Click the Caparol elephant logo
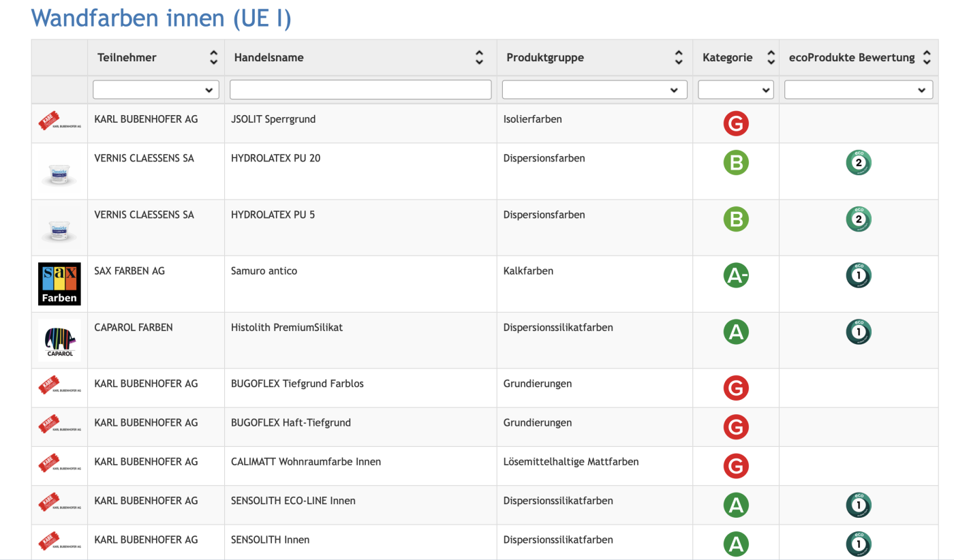Screen dimensions: 954x560 coord(59,340)
